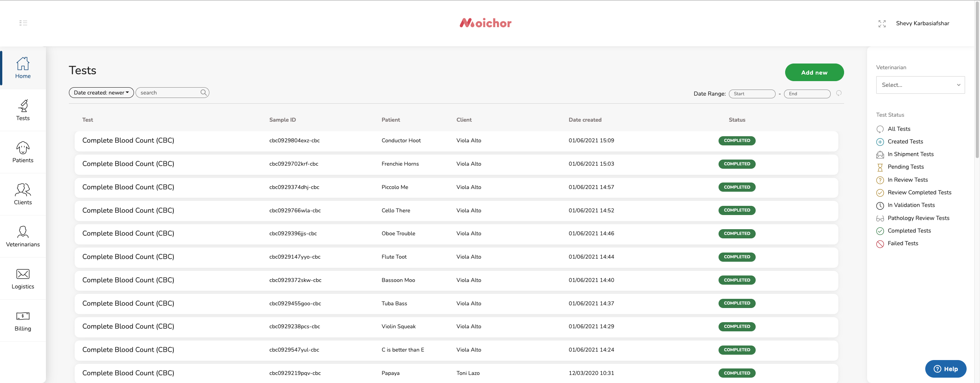Open Clients via the people icon
The image size is (980, 383).
tap(23, 190)
